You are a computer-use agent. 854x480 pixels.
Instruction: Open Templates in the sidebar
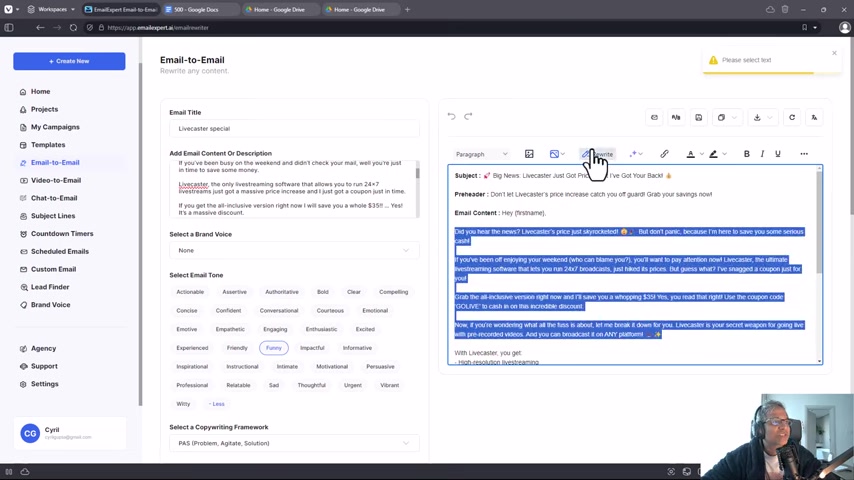(48, 145)
